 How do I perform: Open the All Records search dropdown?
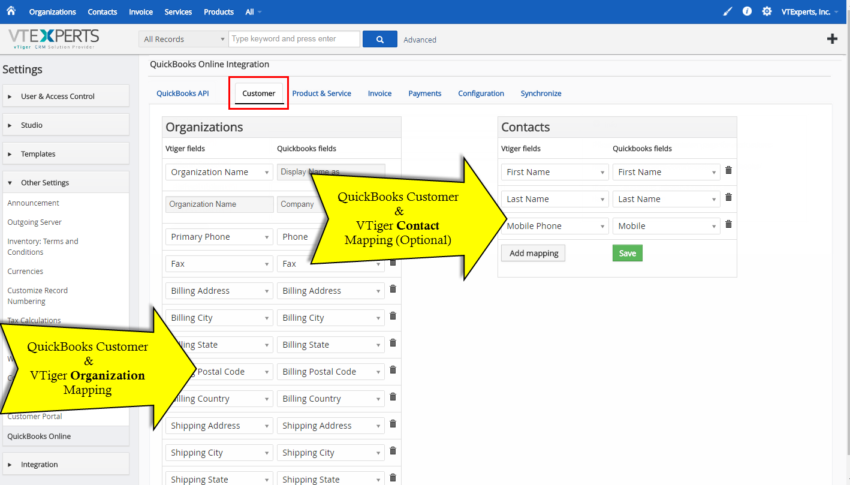[x=183, y=39]
